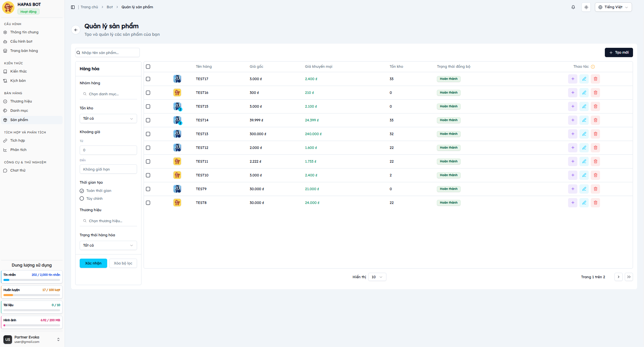Click the Tin nhắn usage progress bar
Image resolution: width=644 pixels, height=347 pixels.
coord(32,280)
